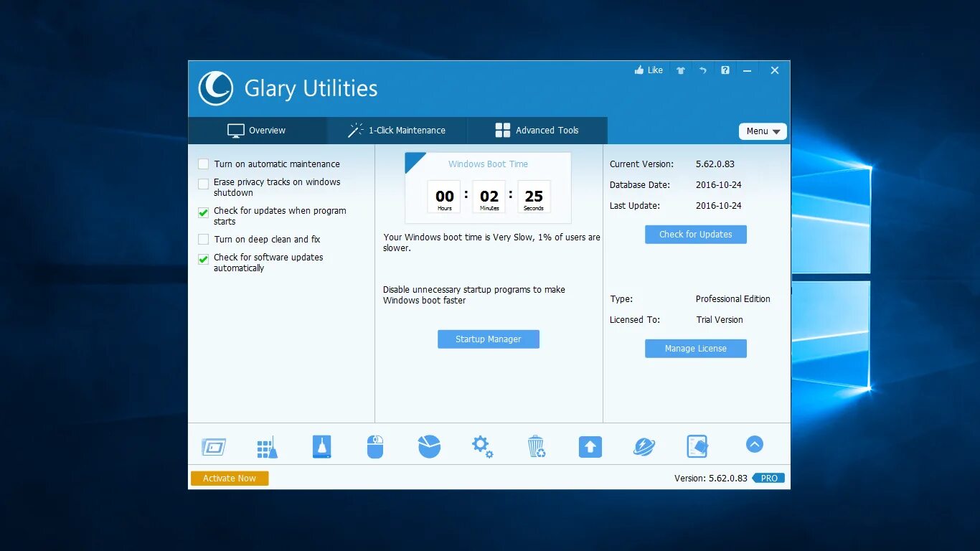Open the Software Update up-arrow icon
This screenshot has width=980, height=551.
590,447
